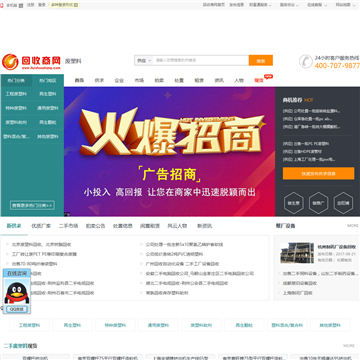
Task: Open listing 常熟回收库存塑料助剂
Action: tap(167, 293)
